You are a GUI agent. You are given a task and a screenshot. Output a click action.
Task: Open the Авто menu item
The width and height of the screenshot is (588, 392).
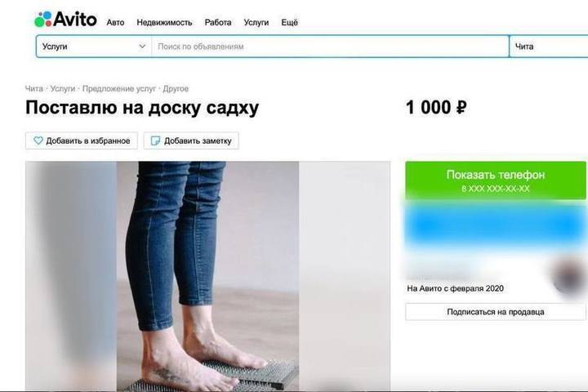click(115, 23)
